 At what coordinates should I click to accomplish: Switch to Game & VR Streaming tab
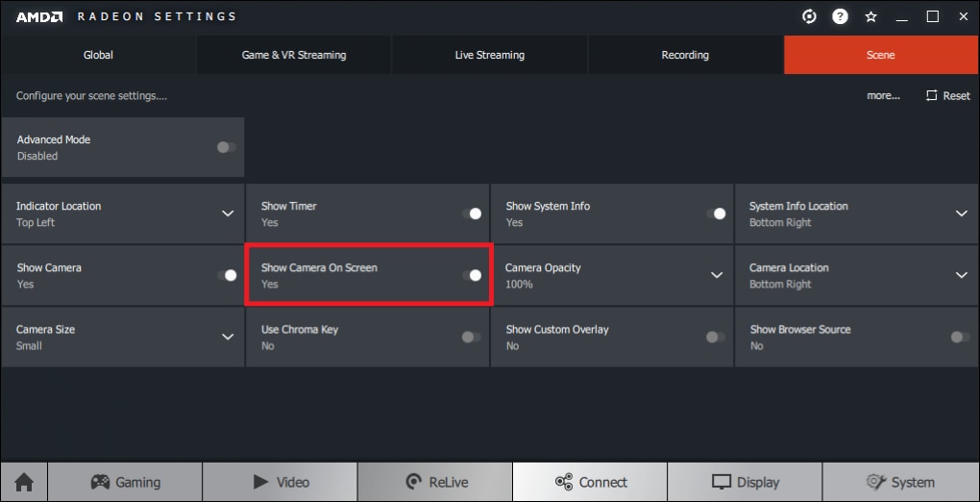tap(294, 55)
